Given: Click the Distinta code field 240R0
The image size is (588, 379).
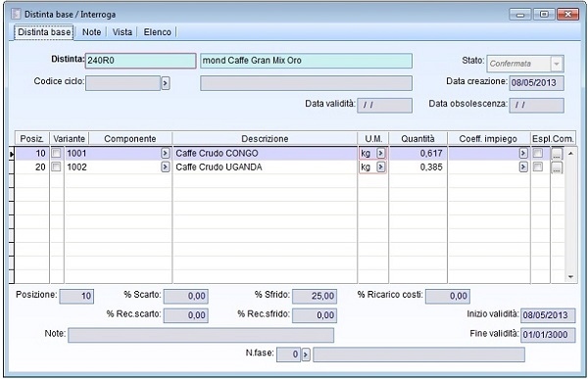Looking at the screenshot, I should pos(140,61).
